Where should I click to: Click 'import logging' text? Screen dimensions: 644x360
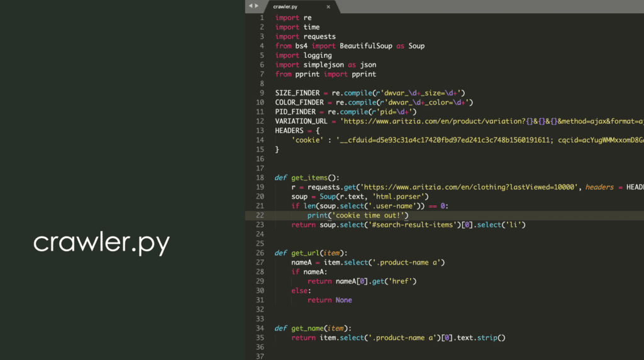(304, 55)
